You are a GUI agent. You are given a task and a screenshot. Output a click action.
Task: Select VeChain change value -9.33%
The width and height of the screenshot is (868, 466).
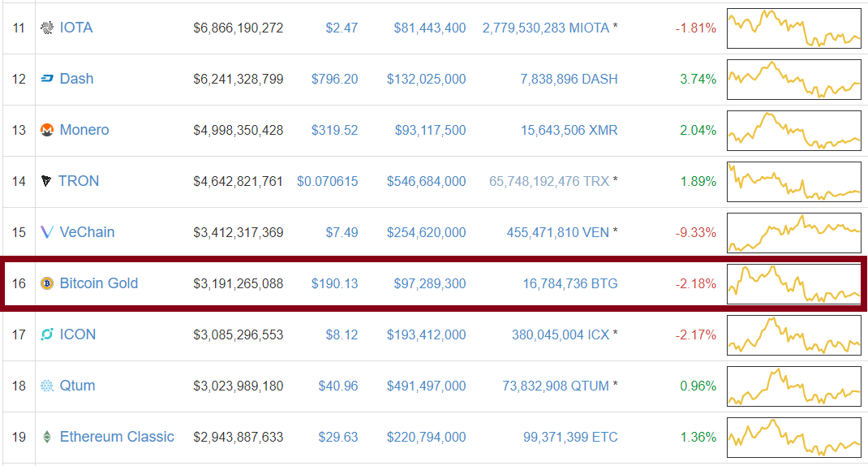click(696, 233)
